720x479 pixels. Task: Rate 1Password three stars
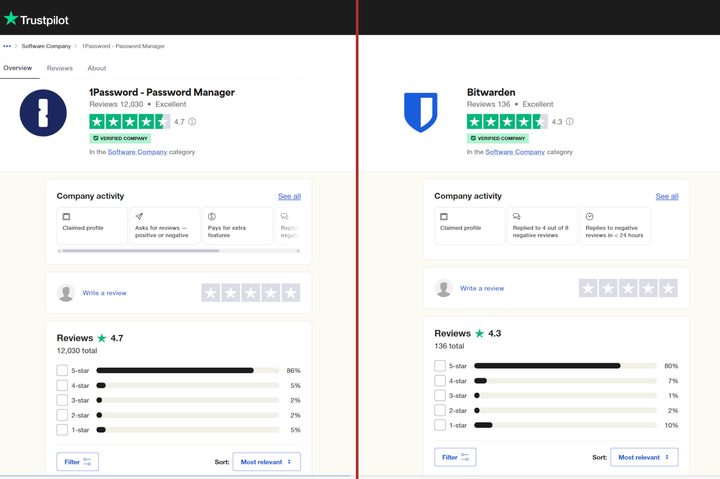click(251, 293)
